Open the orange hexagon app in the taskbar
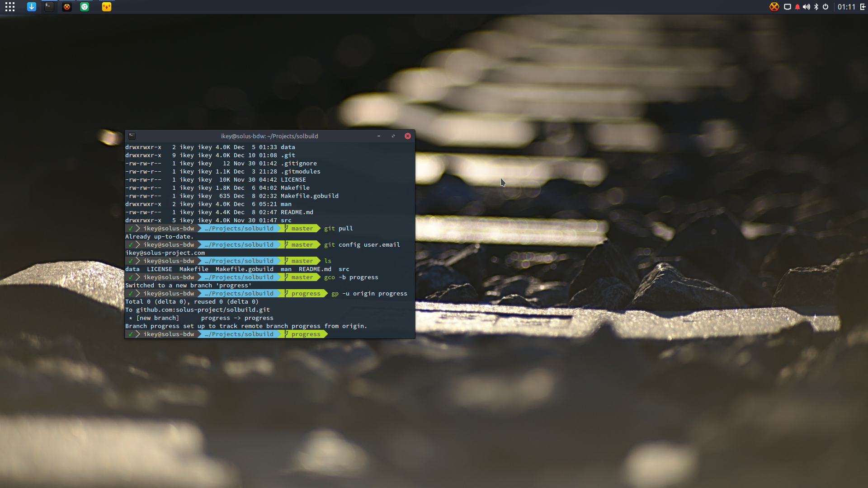The image size is (868, 488). (x=67, y=7)
